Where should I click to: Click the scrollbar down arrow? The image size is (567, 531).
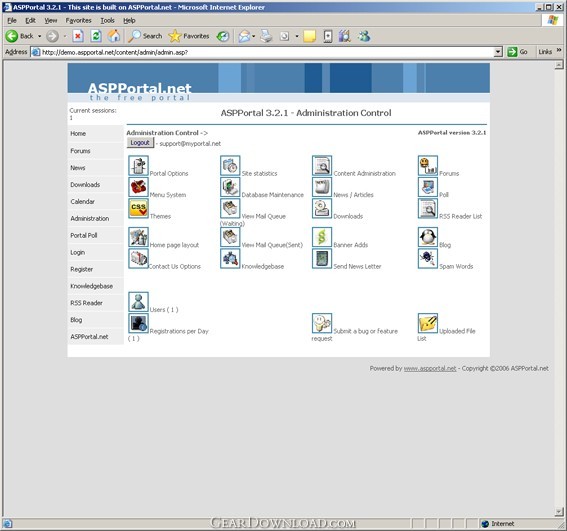click(559, 512)
